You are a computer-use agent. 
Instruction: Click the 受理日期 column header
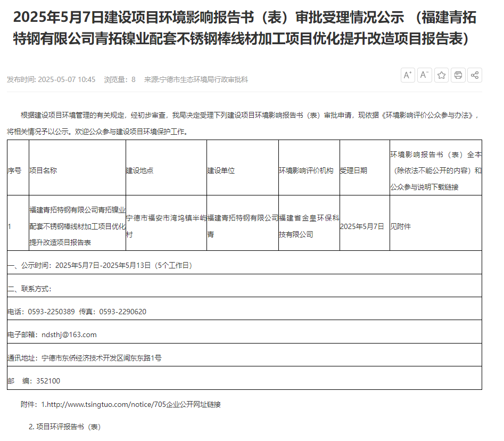353,170
